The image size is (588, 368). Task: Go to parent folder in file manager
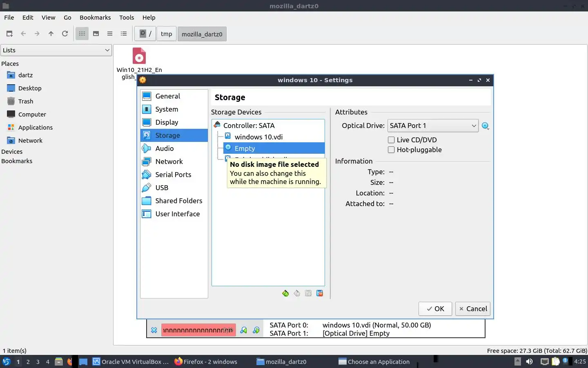click(51, 34)
